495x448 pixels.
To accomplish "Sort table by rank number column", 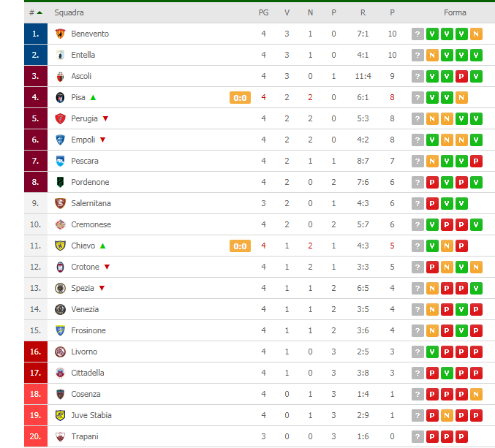I will click(x=35, y=12).
